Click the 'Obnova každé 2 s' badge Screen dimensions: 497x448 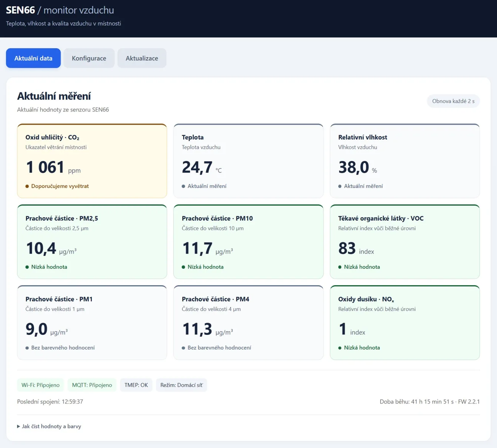(453, 101)
